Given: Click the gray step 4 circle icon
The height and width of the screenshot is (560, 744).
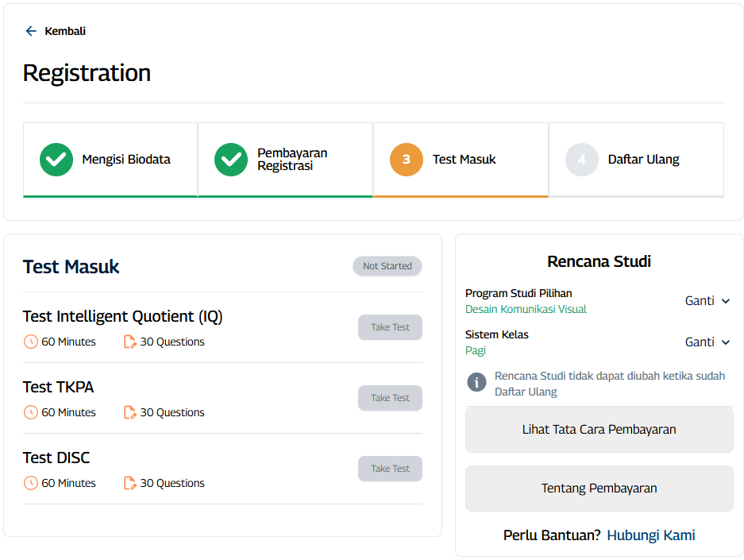Looking at the screenshot, I should [x=581, y=160].
